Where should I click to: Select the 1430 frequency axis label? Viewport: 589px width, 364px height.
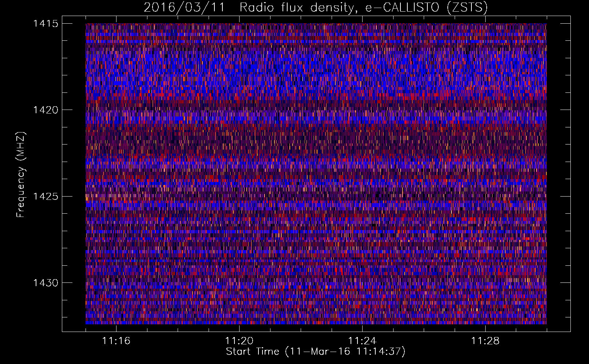point(46,283)
